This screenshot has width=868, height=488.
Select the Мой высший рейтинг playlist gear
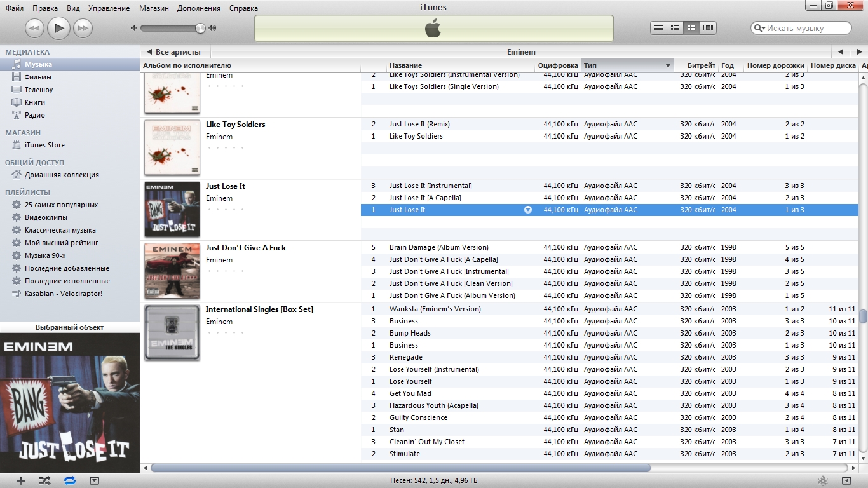[17, 243]
